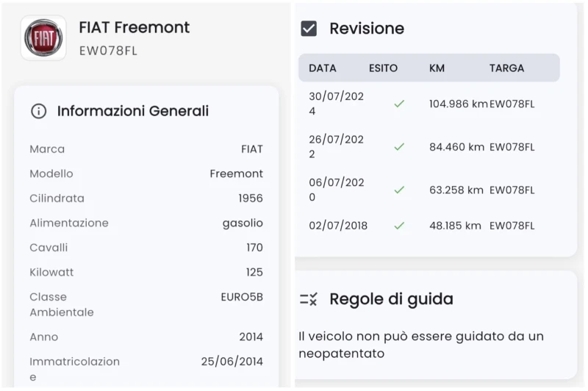Select mileage 48.185 km
Screen dimensions: 588x391
455,226
